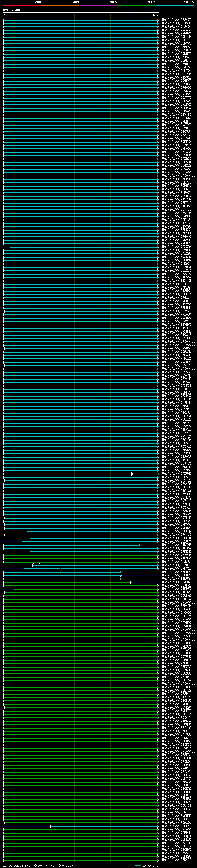Click the white query sequence ruler bar

tap(81, 12)
